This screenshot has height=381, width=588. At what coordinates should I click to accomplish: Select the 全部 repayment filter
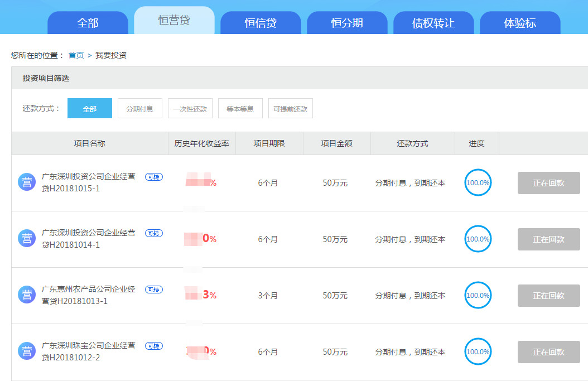click(90, 109)
